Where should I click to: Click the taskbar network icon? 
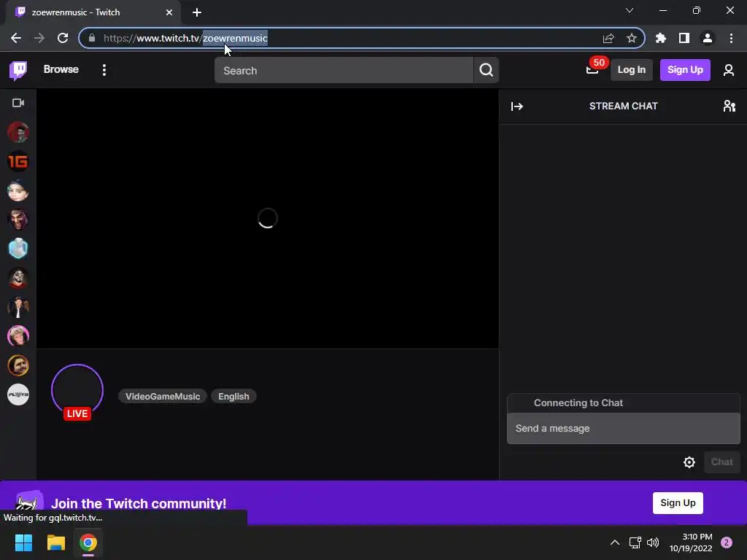coord(635,542)
